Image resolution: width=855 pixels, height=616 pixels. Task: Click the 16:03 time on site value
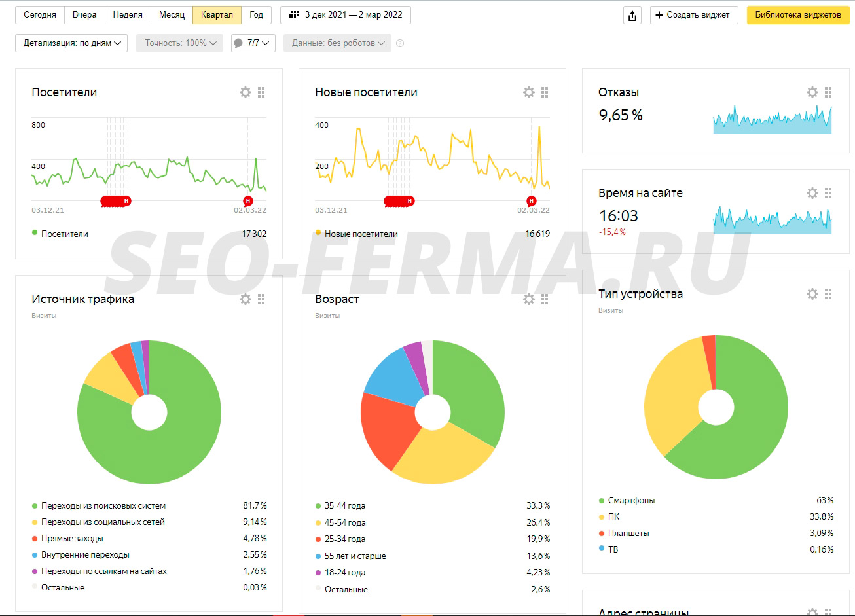point(618,215)
